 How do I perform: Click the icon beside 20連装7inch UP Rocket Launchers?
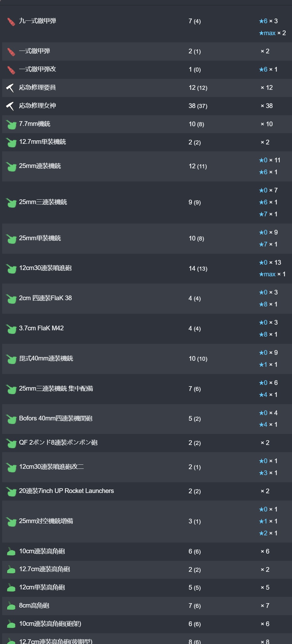(11, 492)
